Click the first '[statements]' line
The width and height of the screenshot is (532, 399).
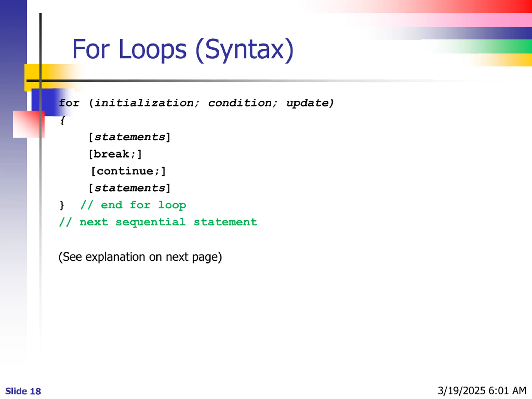pyautogui.click(x=129, y=137)
